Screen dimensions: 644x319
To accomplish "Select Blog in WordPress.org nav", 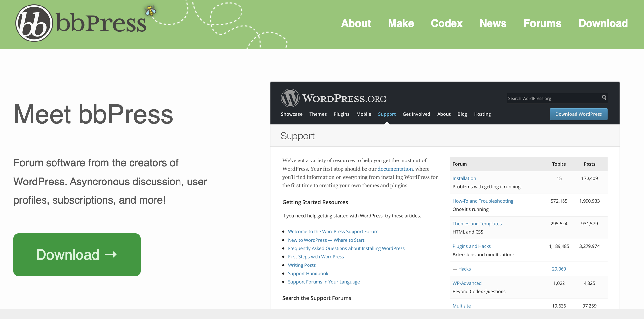I will [462, 114].
